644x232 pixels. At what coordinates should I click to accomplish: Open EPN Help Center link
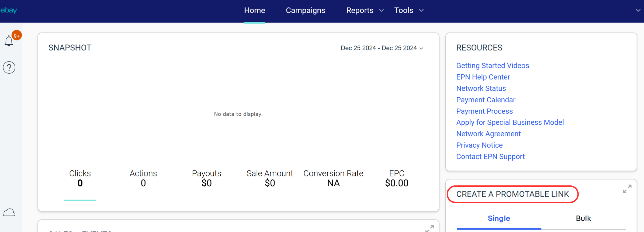point(483,77)
